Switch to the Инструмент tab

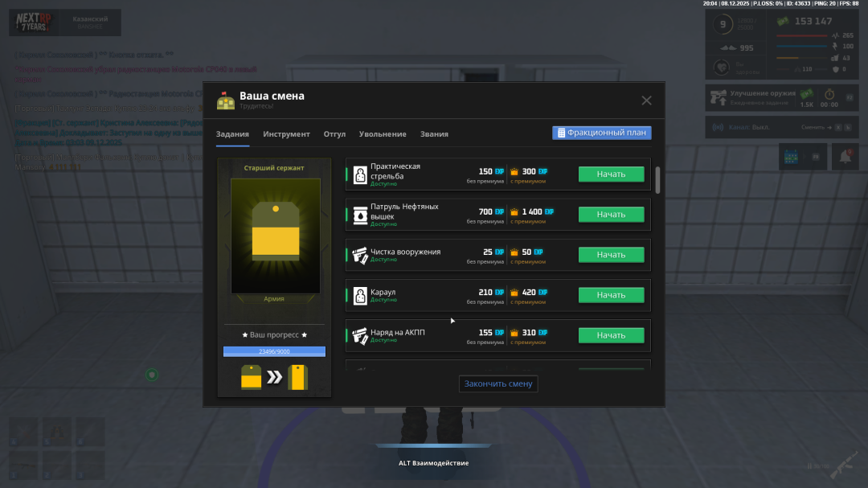tap(286, 134)
